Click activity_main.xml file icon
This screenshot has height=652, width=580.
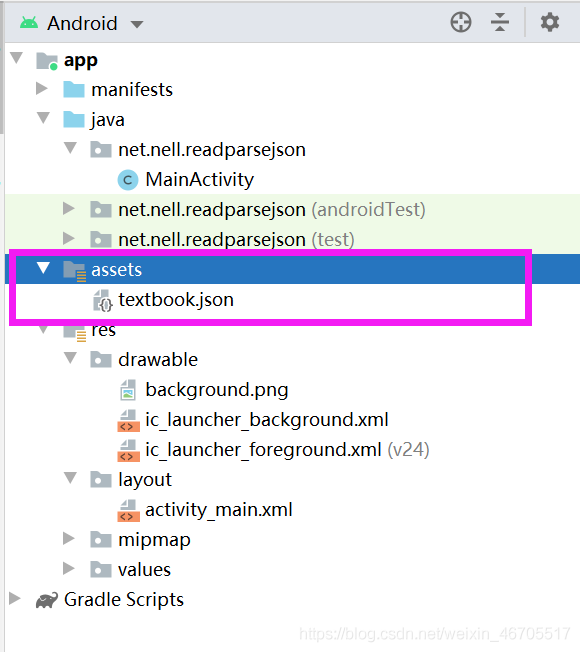(x=128, y=510)
